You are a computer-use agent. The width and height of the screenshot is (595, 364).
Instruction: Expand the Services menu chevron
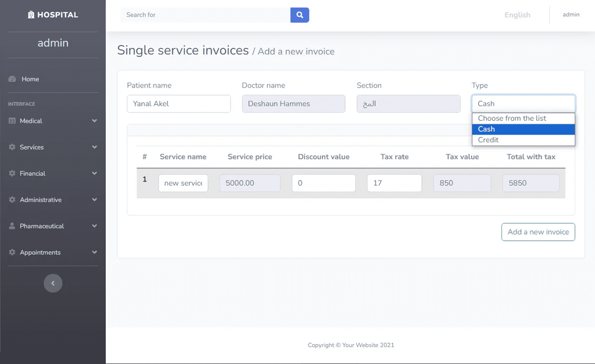(95, 147)
